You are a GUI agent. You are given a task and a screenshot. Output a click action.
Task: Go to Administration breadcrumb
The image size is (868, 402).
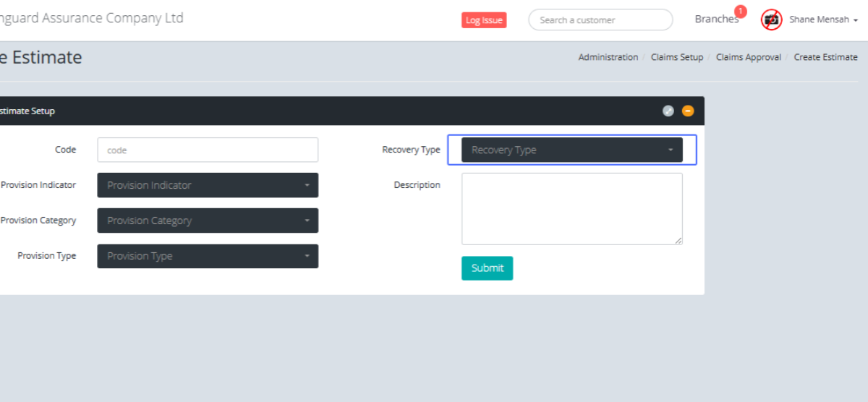coord(608,57)
